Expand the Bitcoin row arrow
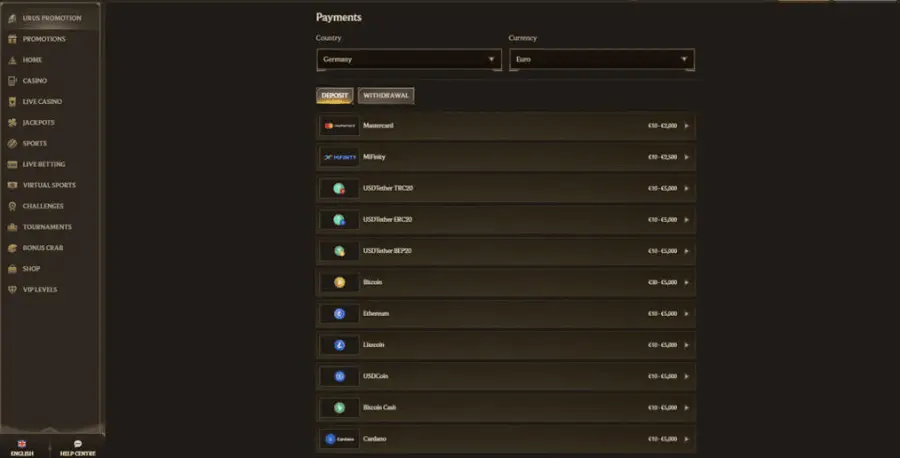The height and width of the screenshot is (458, 900). 686,282
